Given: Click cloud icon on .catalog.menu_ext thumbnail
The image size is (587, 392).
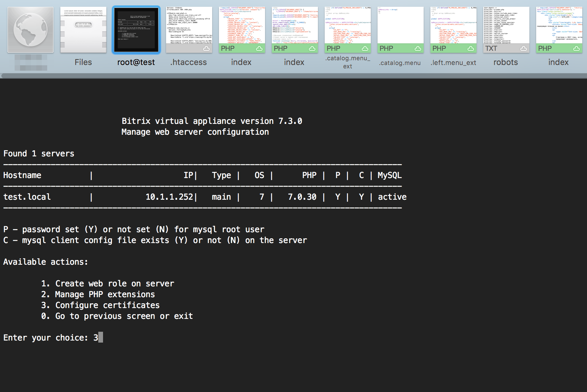Looking at the screenshot, I should [365, 49].
